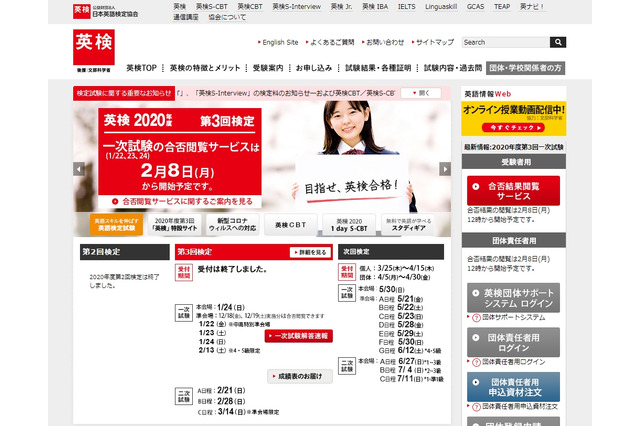Open the English Site link

280,42
